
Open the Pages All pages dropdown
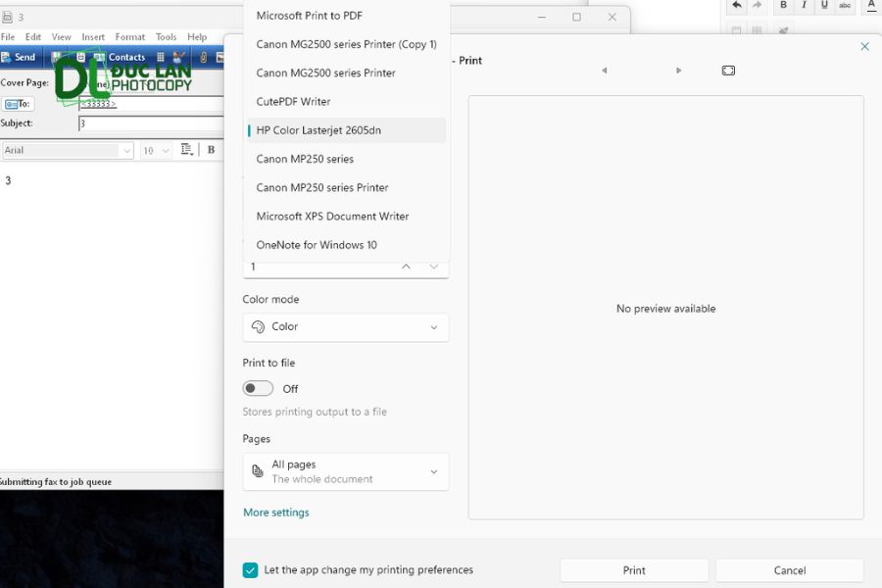click(x=346, y=471)
